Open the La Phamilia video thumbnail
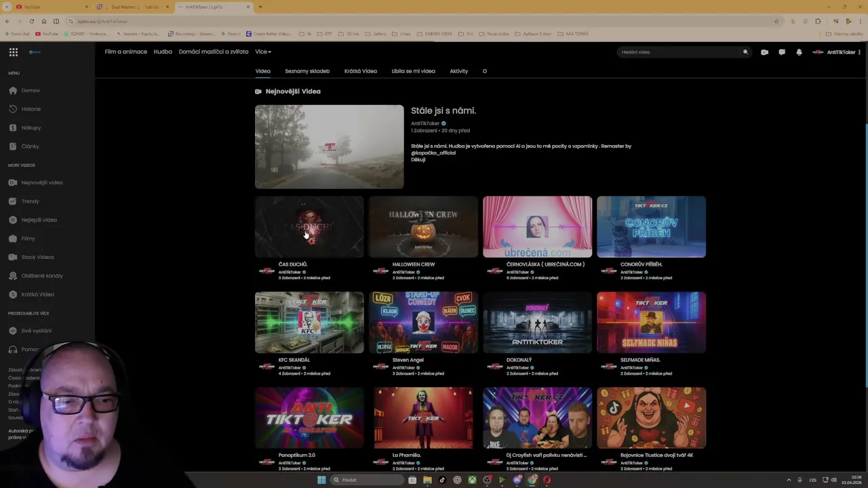868x488 pixels. pyautogui.click(x=423, y=418)
